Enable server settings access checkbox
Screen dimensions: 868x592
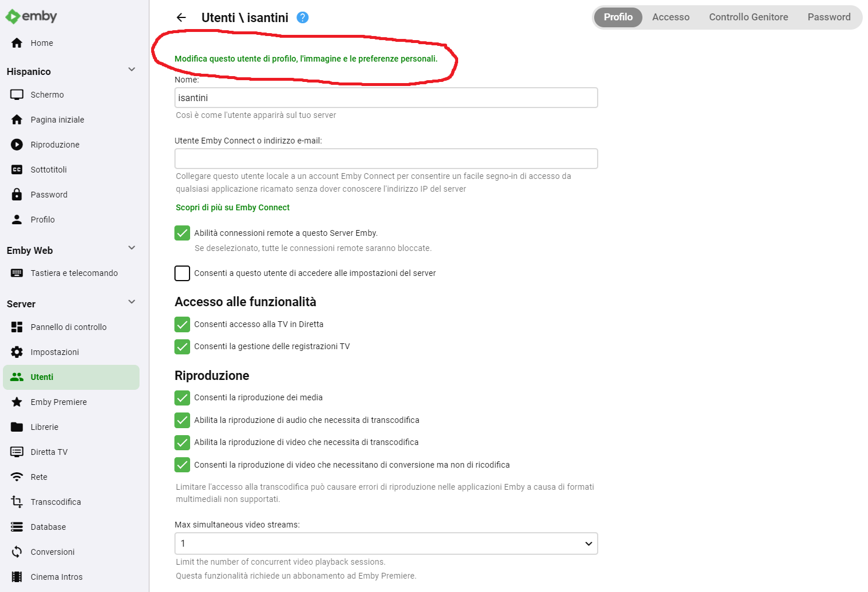coord(182,273)
